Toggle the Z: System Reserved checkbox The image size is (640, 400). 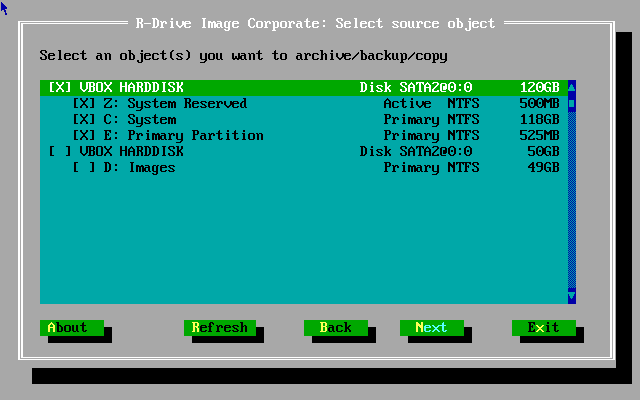tap(84, 103)
